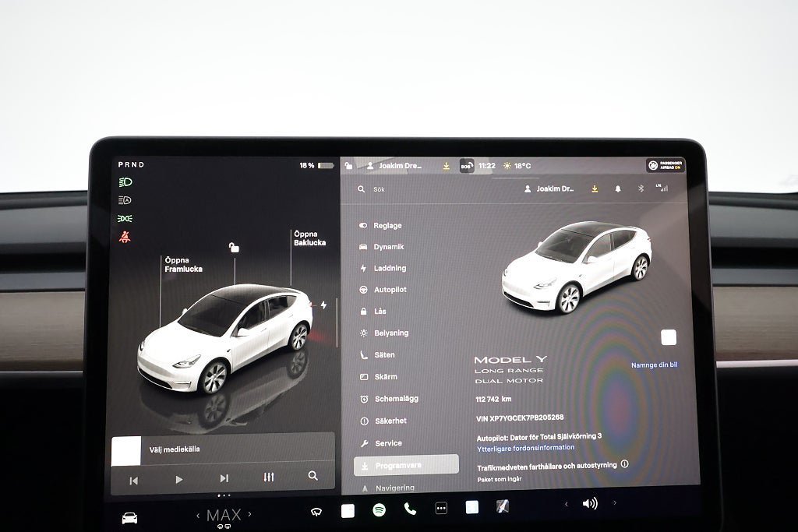Tap the charge port lightning icon

pos(323,305)
